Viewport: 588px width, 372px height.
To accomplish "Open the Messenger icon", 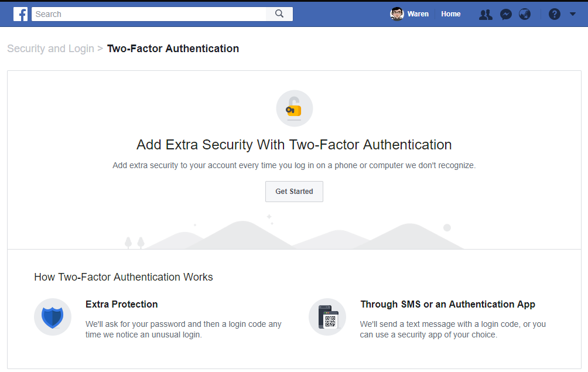I will click(x=505, y=13).
